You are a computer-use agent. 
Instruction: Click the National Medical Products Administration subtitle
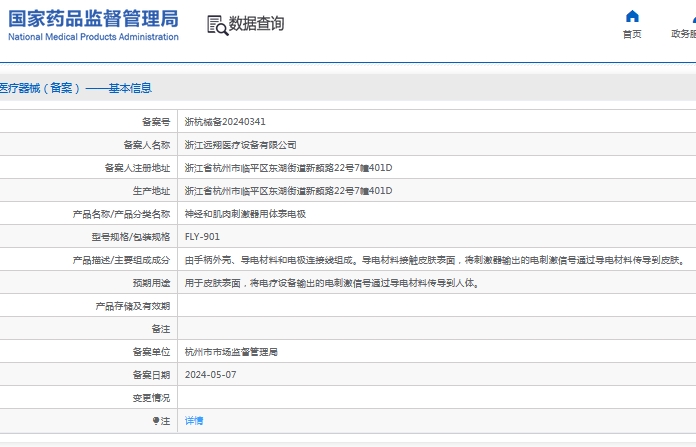tap(93, 37)
